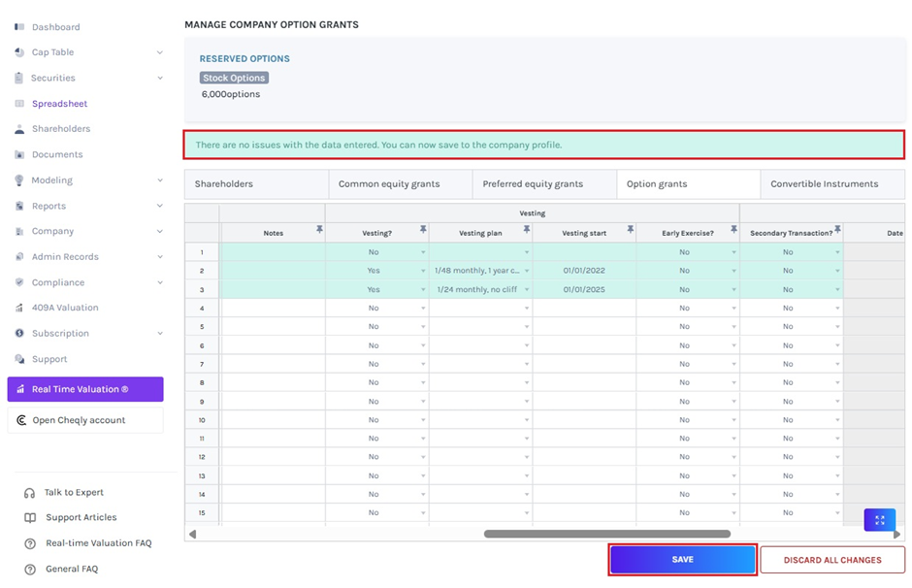Screen dimensions: 912x588
Task: Click the Documents icon in sidebar
Action: (x=19, y=155)
